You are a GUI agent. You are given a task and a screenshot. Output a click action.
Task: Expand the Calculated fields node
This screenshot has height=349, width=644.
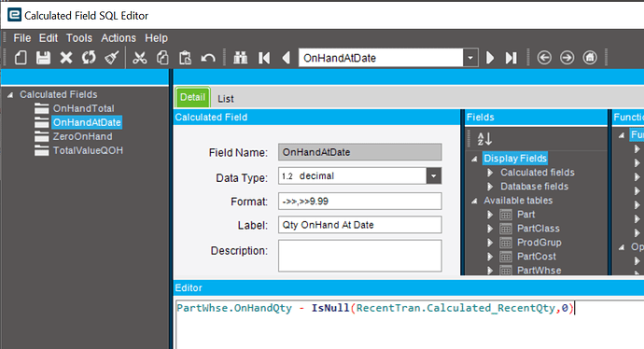(x=490, y=173)
